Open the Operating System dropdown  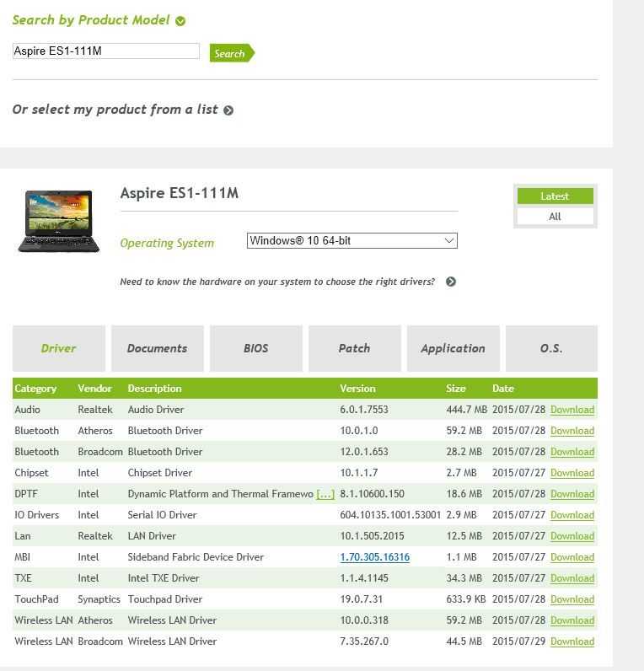coord(352,240)
